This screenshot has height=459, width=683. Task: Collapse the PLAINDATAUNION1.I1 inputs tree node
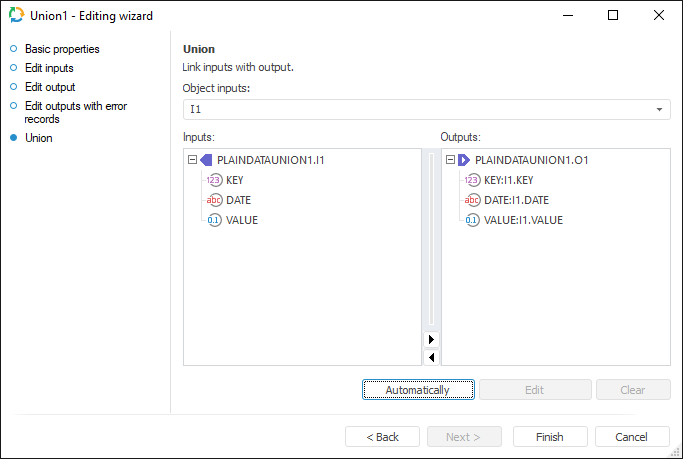[191, 160]
